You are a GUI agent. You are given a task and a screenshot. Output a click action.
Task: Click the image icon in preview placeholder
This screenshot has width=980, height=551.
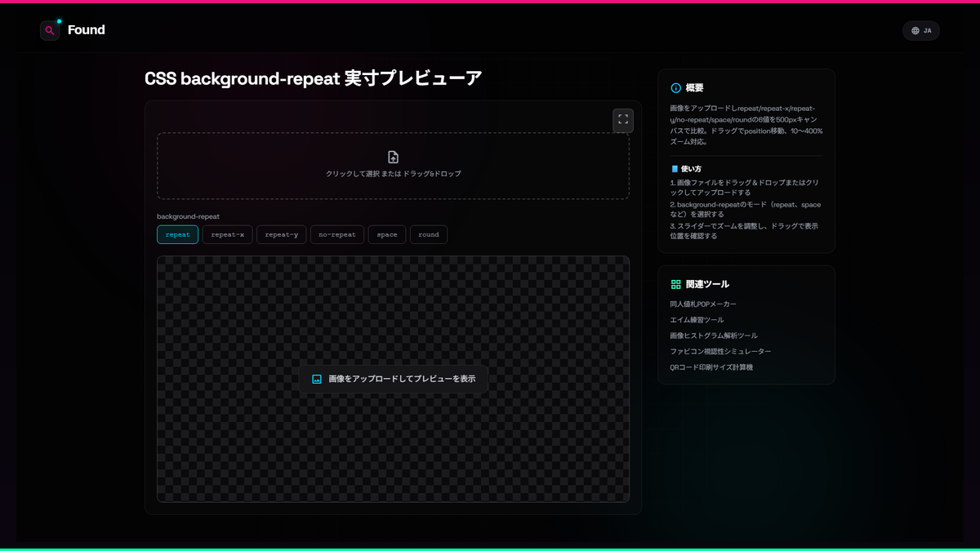(x=317, y=379)
